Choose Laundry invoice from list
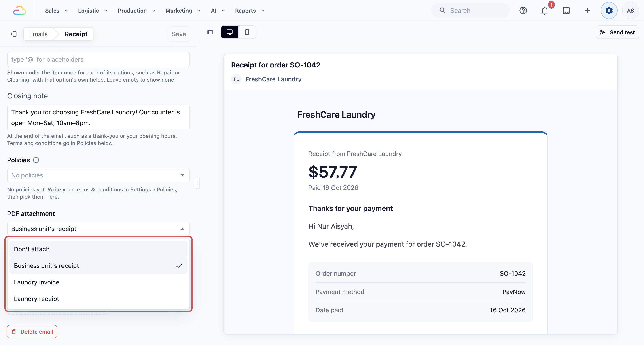644x345 pixels. point(98,282)
